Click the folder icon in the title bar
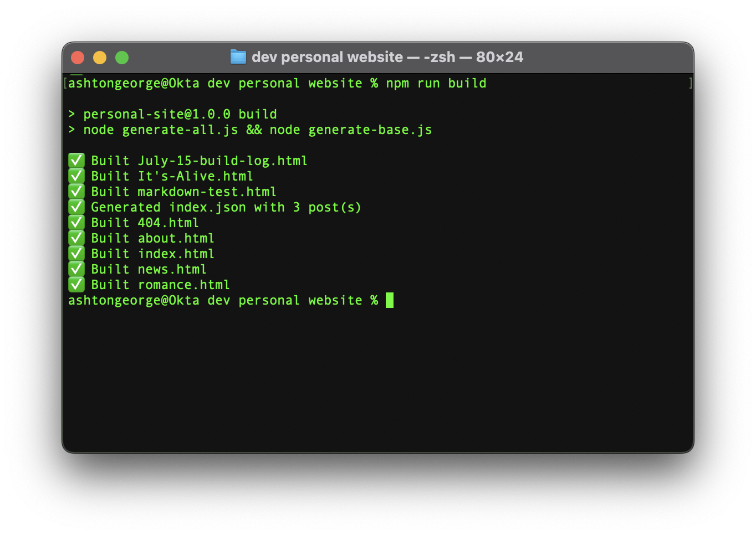Viewport: 756px width, 535px height. pyautogui.click(x=238, y=57)
